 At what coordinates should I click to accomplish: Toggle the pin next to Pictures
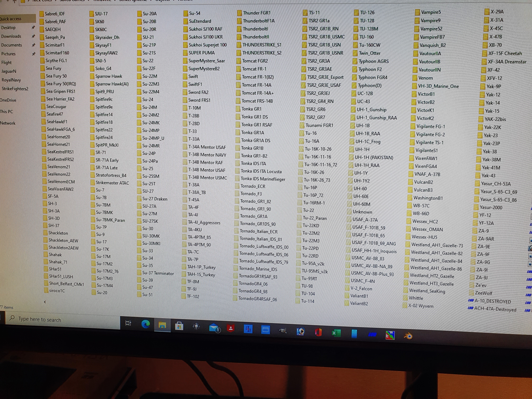point(33,54)
